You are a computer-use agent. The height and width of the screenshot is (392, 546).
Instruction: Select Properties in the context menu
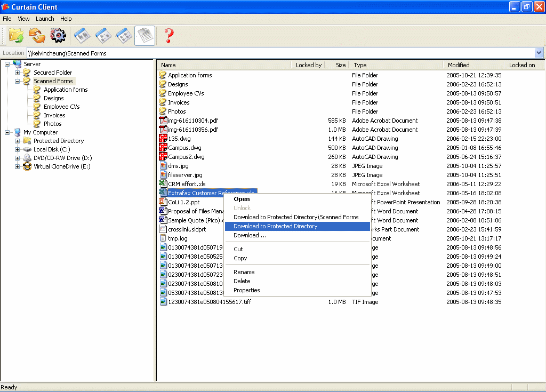click(246, 290)
